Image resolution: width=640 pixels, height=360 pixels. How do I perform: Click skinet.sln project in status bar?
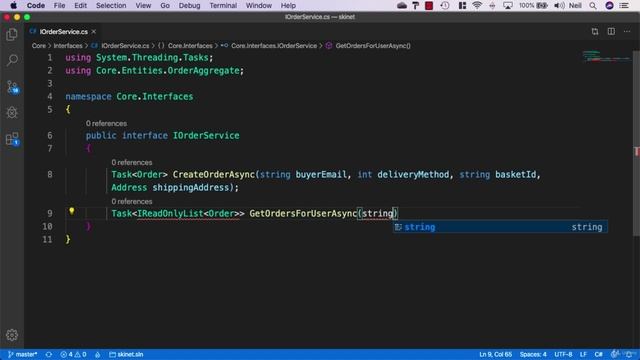(126, 354)
